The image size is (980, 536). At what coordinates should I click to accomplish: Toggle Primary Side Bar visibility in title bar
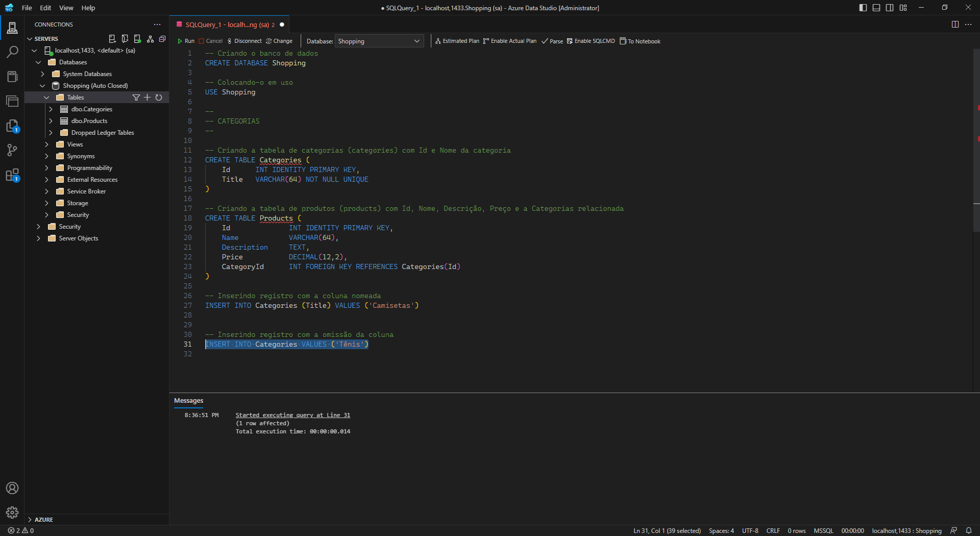tap(863, 8)
